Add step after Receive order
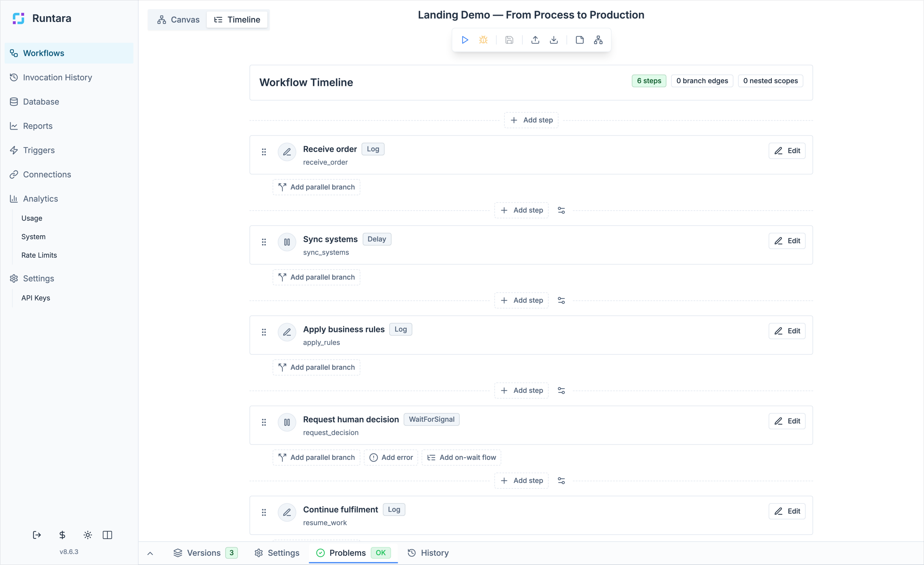 (521, 211)
